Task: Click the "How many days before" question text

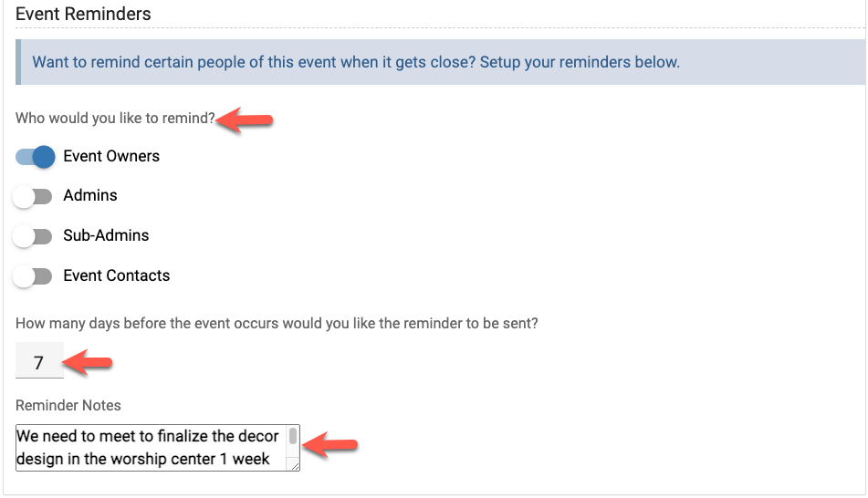Action: tap(277, 324)
